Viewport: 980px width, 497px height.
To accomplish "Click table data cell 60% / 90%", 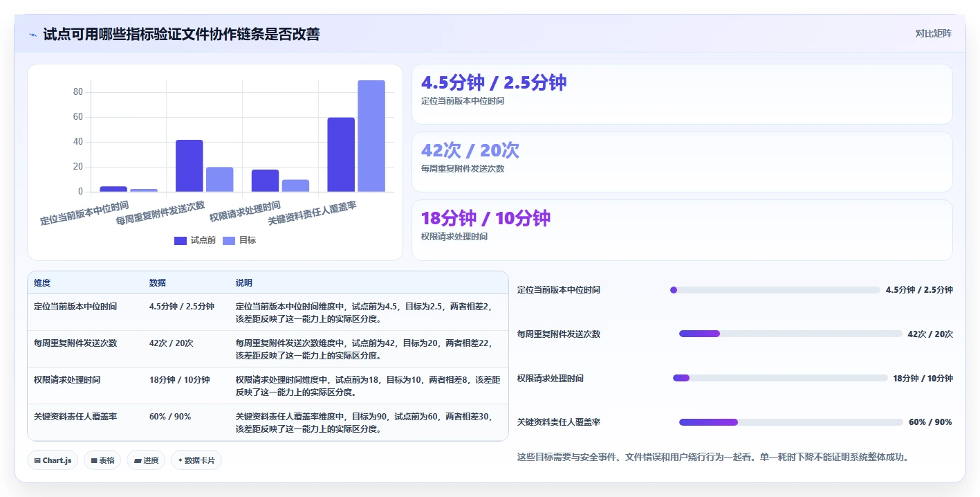I will pyautogui.click(x=170, y=416).
